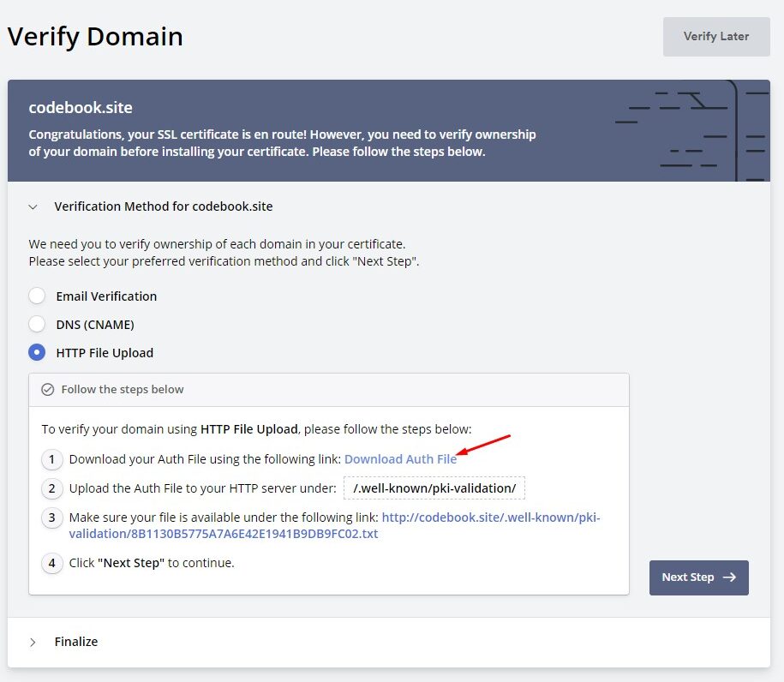Click the /.well-known/pki-validation/ path box
784x682 pixels.
pyautogui.click(x=434, y=488)
